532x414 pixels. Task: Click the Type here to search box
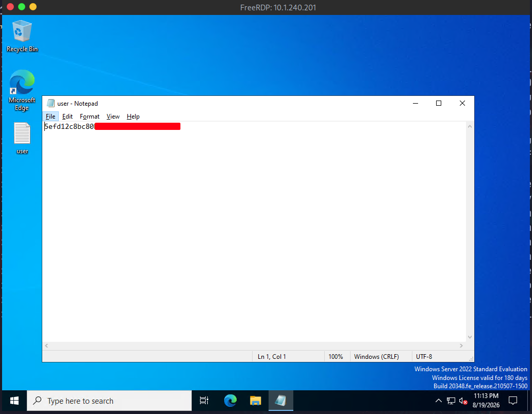(109, 401)
